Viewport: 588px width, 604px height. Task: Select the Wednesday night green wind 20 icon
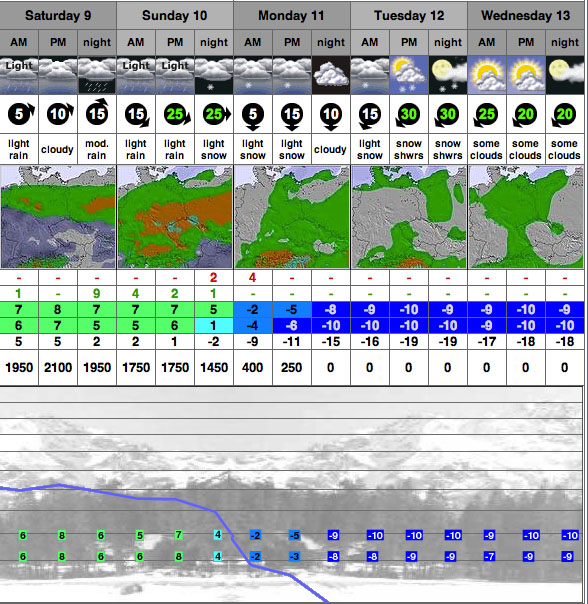click(564, 115)
